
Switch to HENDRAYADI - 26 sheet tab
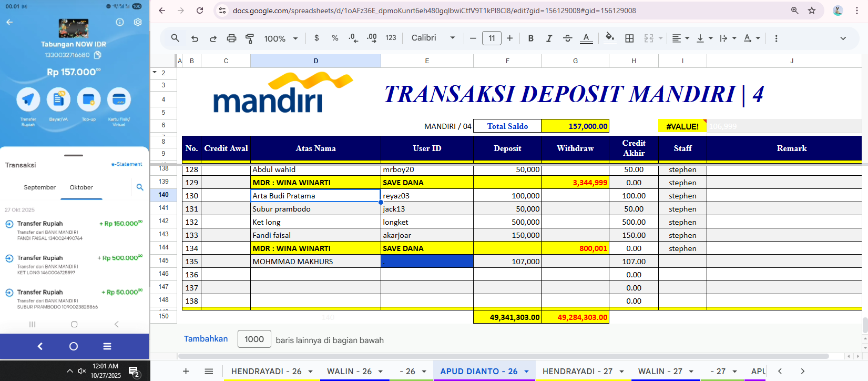pyautogui.click(x=267, y=371)
